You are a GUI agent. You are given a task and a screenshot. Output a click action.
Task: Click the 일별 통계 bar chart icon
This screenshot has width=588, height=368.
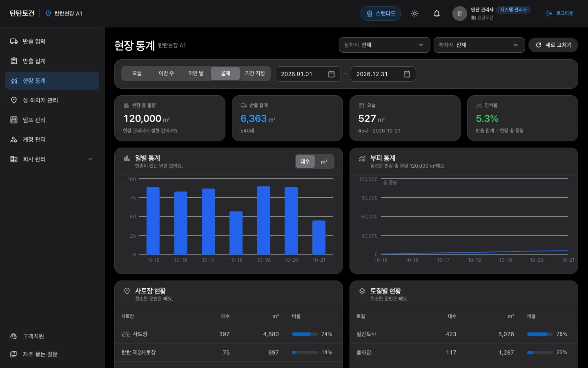pyautogui.click(x=127, y=158)
